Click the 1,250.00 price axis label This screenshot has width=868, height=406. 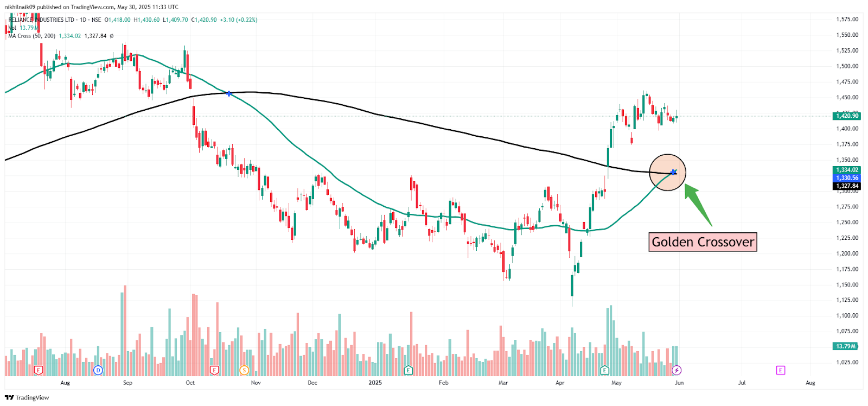847,223
